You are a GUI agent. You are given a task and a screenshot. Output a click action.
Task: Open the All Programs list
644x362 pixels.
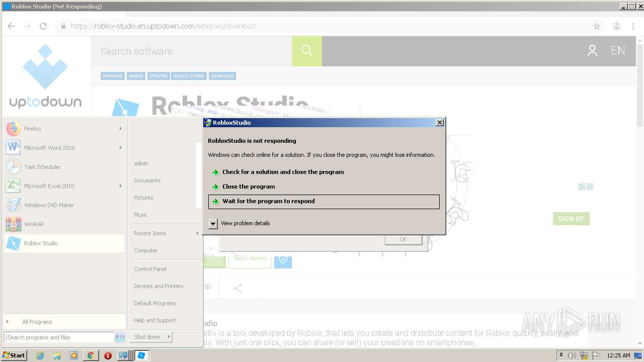click(x=64, y=322)
